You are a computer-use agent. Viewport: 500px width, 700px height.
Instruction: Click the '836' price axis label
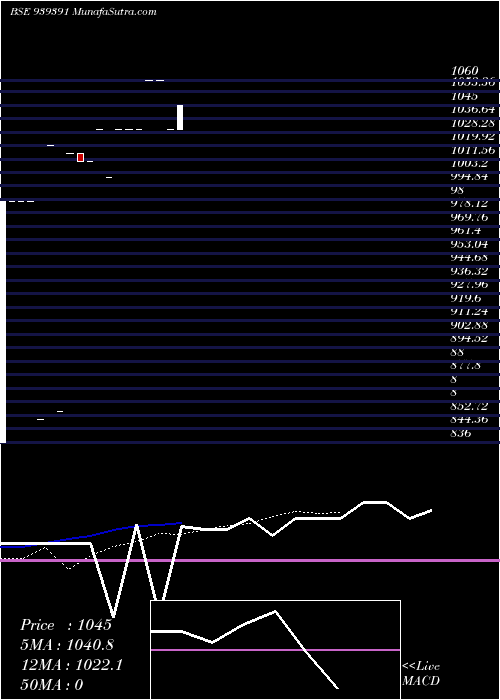point(461,433)
